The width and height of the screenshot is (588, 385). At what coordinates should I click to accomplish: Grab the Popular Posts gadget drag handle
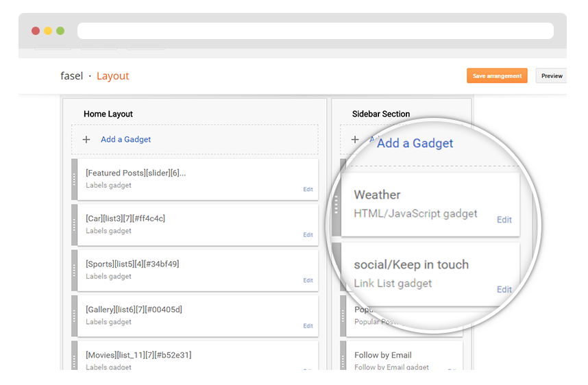pyautogui.click(x=343, y=316)
